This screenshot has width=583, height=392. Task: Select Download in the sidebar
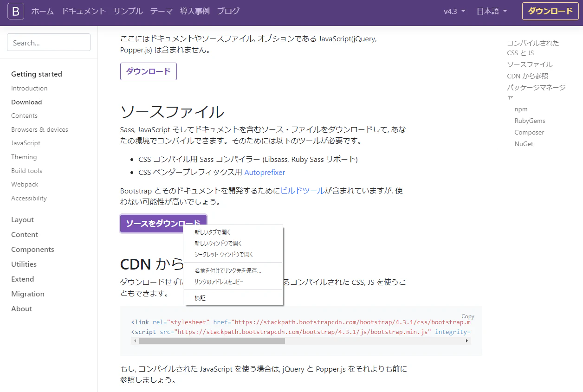(x=26, y=102)
